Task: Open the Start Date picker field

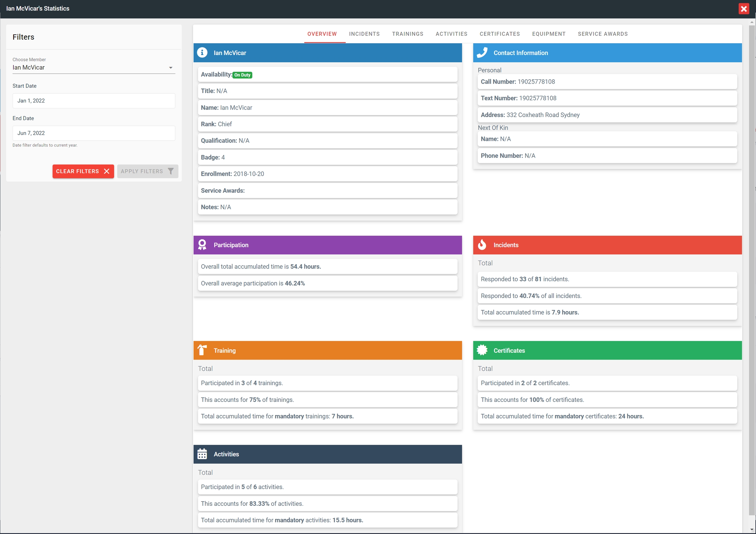Action: point(94,101)
